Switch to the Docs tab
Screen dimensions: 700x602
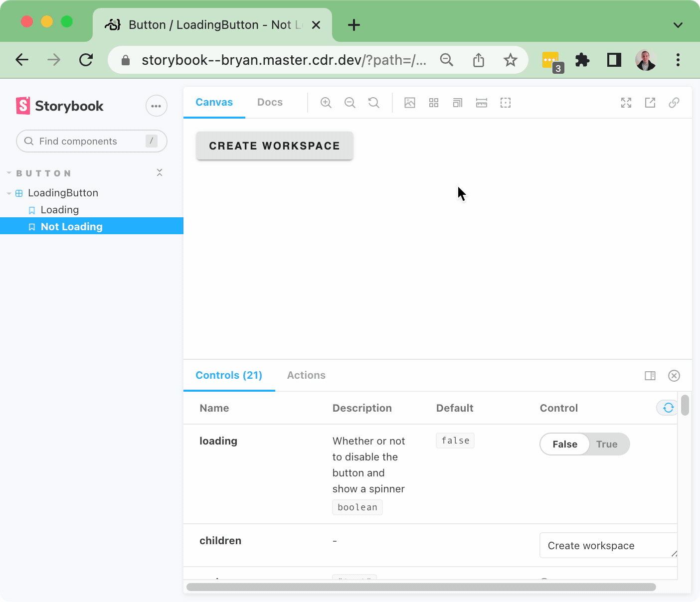click(270, 102)
